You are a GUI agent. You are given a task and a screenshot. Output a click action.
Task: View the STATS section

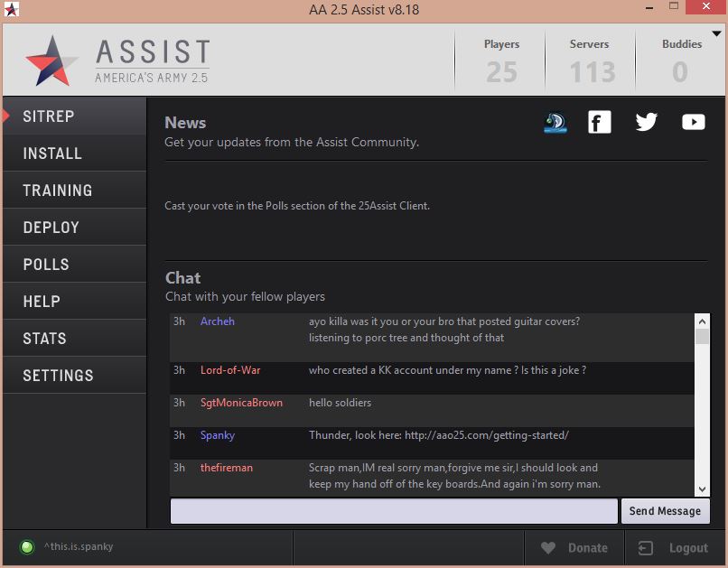tap(75, 339)
